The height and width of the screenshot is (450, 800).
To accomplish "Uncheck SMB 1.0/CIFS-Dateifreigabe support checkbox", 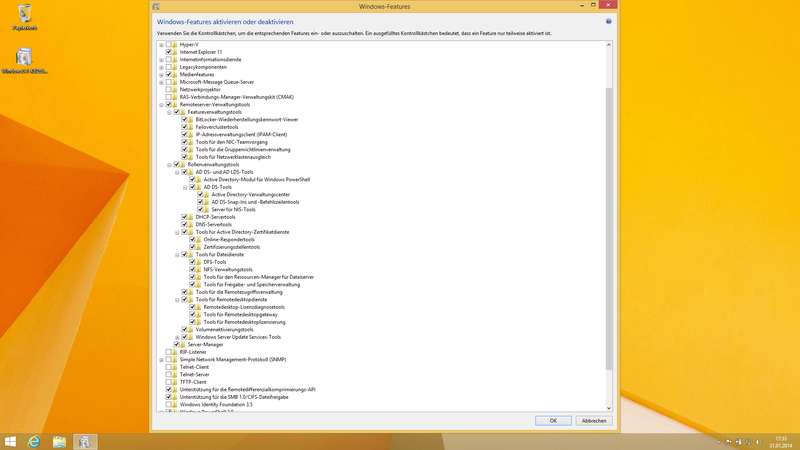I will pyautogui.click(x=168, y=397).
